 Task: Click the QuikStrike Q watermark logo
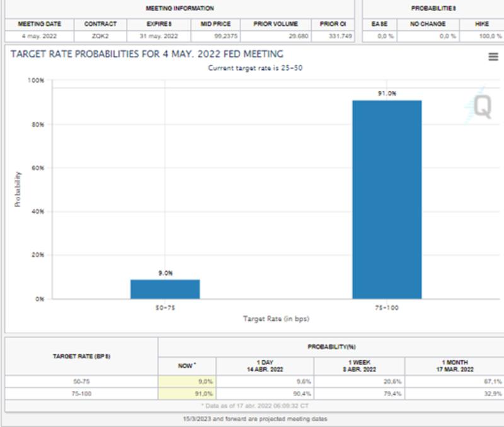click(x=481, y=107)
